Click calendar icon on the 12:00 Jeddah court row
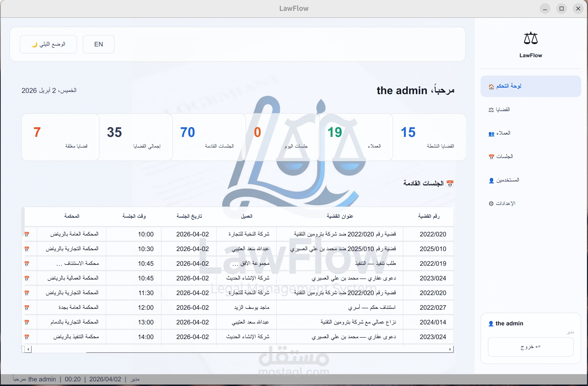This screenshot has width=588, height=386. [x=27, y=308]
